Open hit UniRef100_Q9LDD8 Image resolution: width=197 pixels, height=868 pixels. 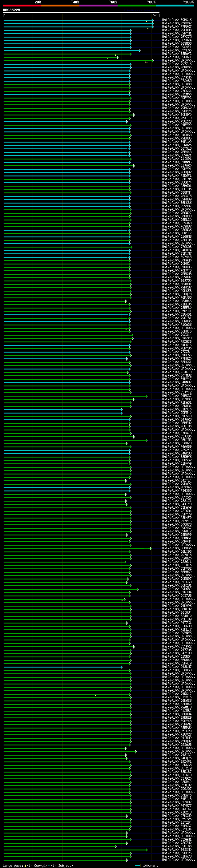[177, 30]
